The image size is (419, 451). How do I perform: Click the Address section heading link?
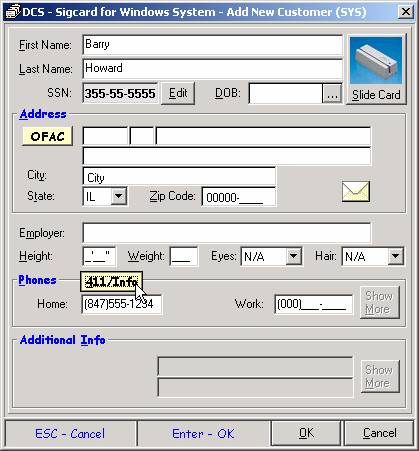43,114
